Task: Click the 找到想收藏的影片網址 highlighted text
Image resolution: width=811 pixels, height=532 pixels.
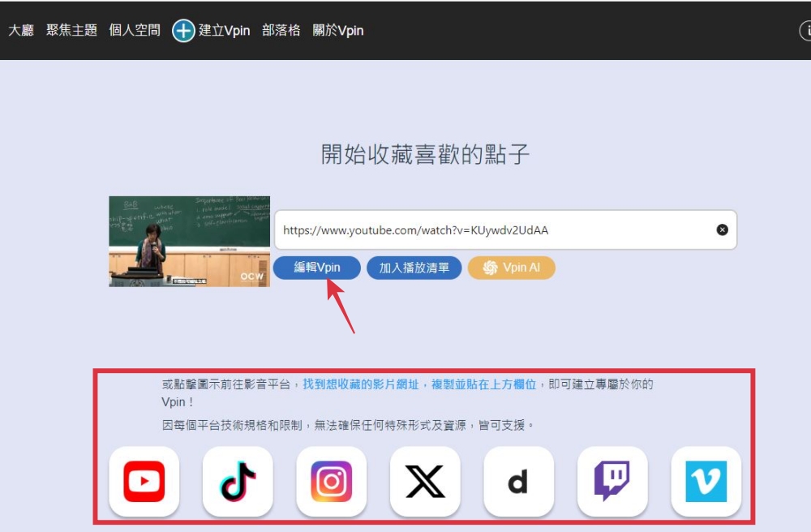Action: [361, 384]
